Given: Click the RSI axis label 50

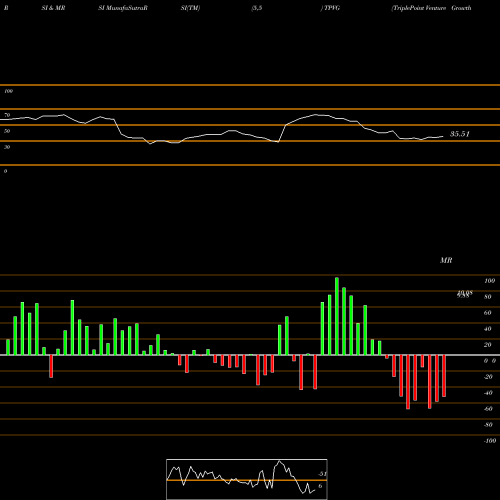Looking at the screenshot, I should click(x=7, y=131).
